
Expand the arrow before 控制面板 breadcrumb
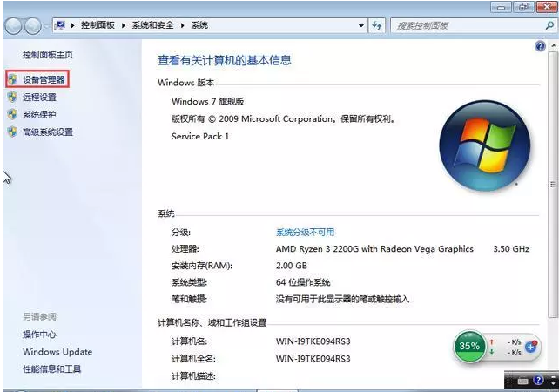pyautogui.click(x=73, y=25)
